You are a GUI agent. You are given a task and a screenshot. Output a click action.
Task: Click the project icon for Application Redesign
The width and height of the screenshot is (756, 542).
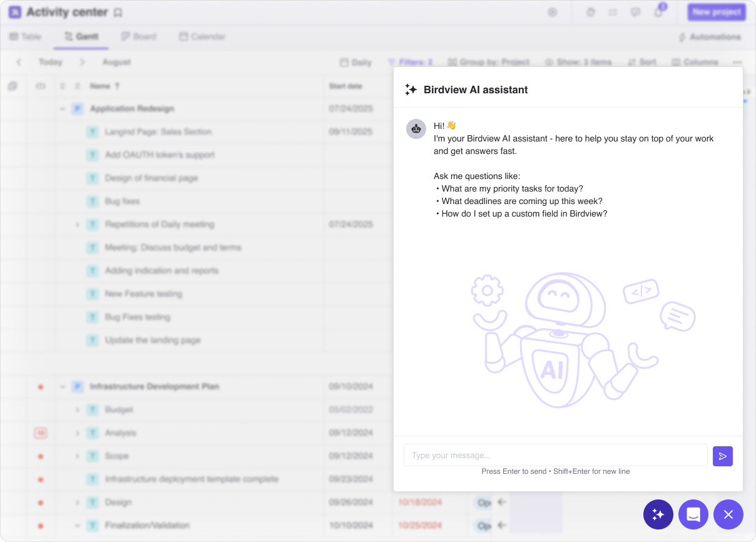(x=78, y=109)
